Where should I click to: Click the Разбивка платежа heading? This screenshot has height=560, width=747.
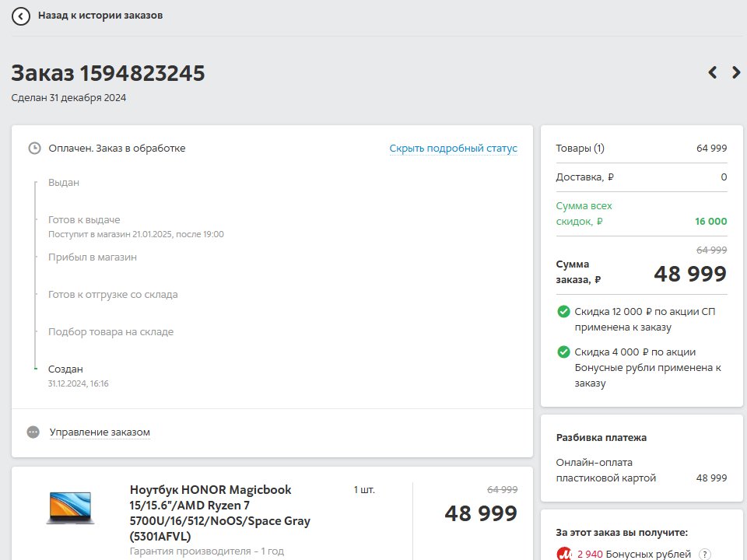(x=601, y=438)
